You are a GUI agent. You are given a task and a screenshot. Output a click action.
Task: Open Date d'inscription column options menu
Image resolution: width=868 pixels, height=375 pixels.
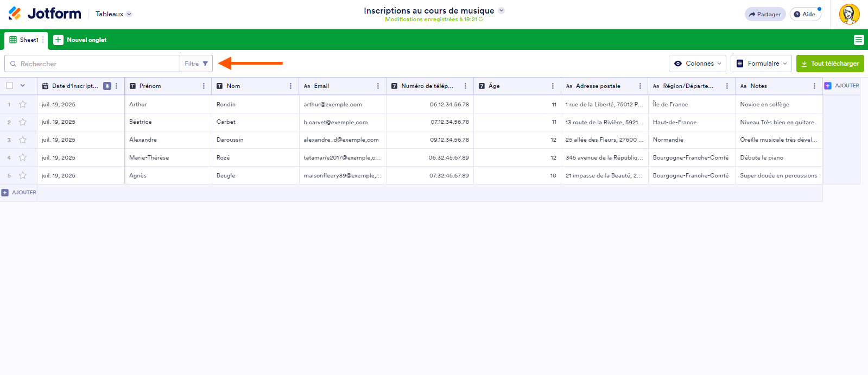pyautogui.click(x=116, y=86)
